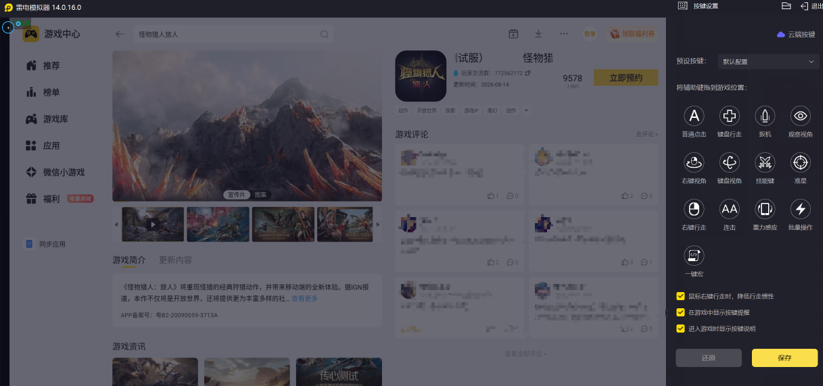Collapse the key settings panel side handle
Viewport: 823px width, 386px height.
click(667, 312)
